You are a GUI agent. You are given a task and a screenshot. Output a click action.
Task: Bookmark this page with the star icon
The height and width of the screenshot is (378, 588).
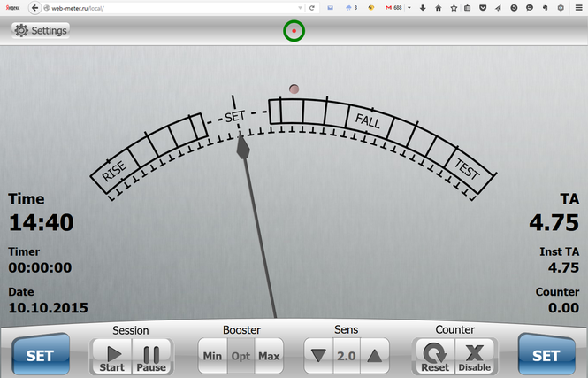point(454,7)
